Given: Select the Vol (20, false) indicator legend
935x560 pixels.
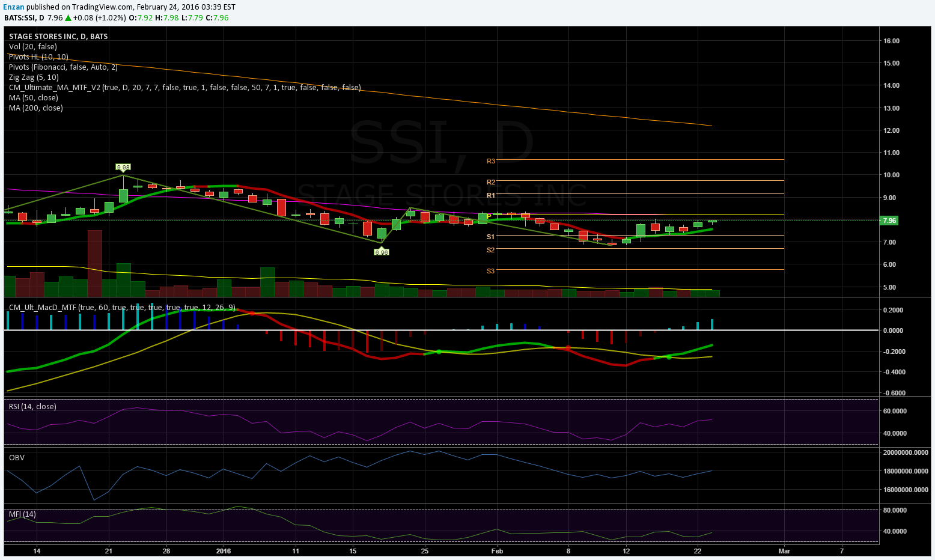Looking at the screenshot, I should 33,47.
